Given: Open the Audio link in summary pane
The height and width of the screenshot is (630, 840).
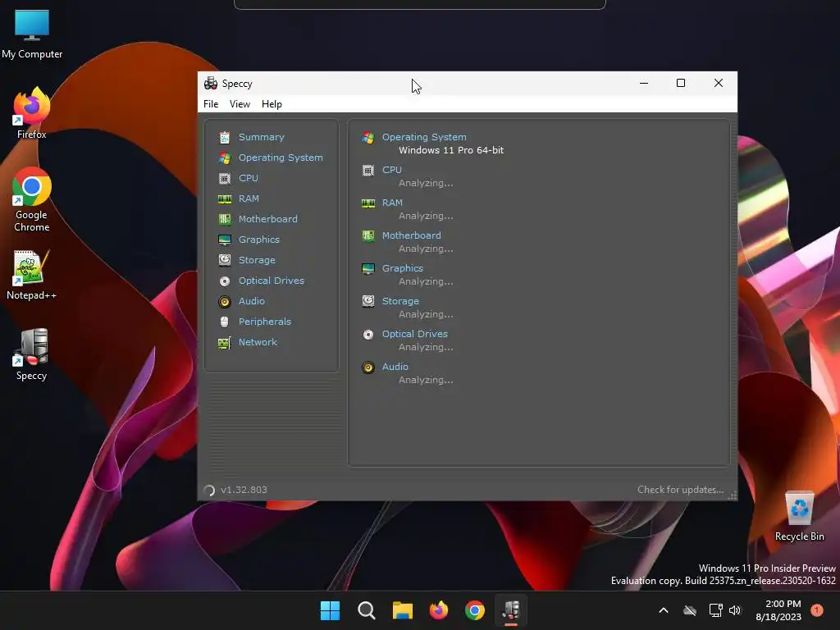Looking at the screenshot, I should 395,367.
